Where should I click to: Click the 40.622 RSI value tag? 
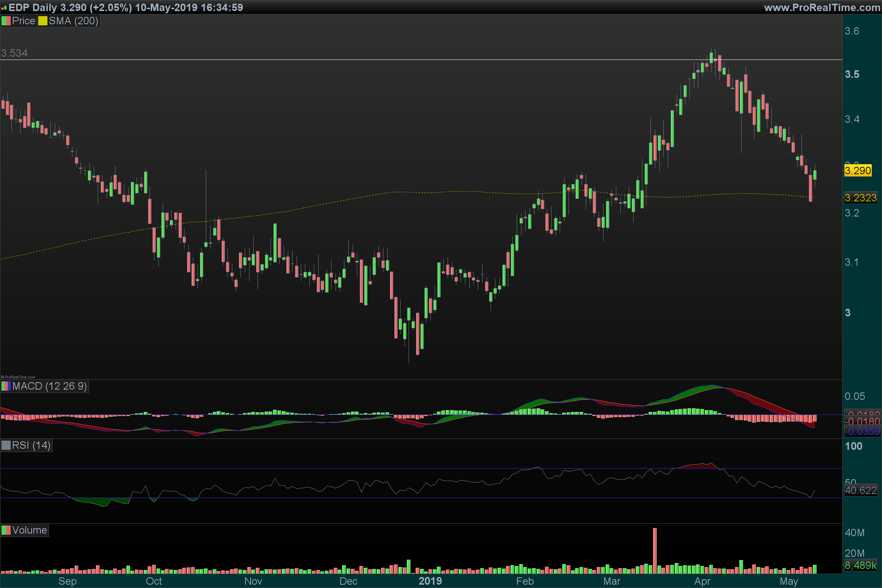861,491
